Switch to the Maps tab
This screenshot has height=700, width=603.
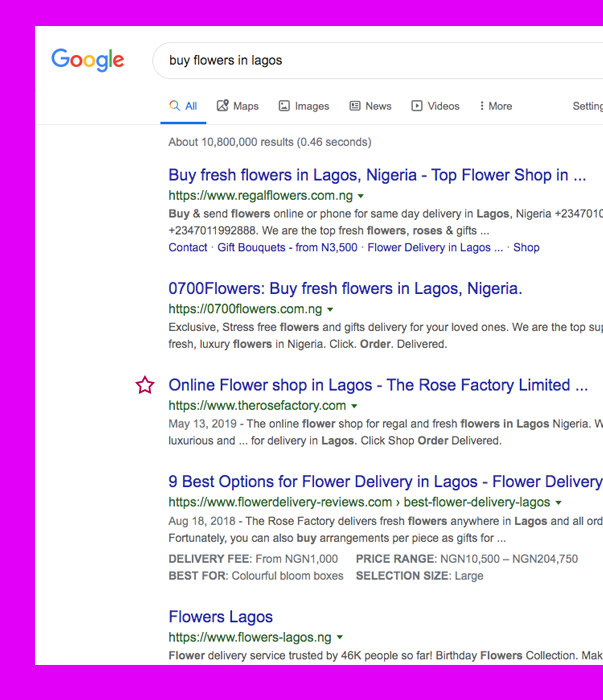(x=237, y=106)
